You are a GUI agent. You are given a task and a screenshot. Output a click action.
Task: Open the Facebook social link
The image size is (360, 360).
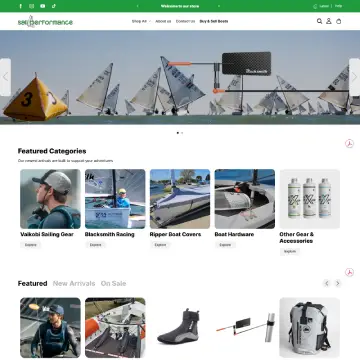coord(20,6)
